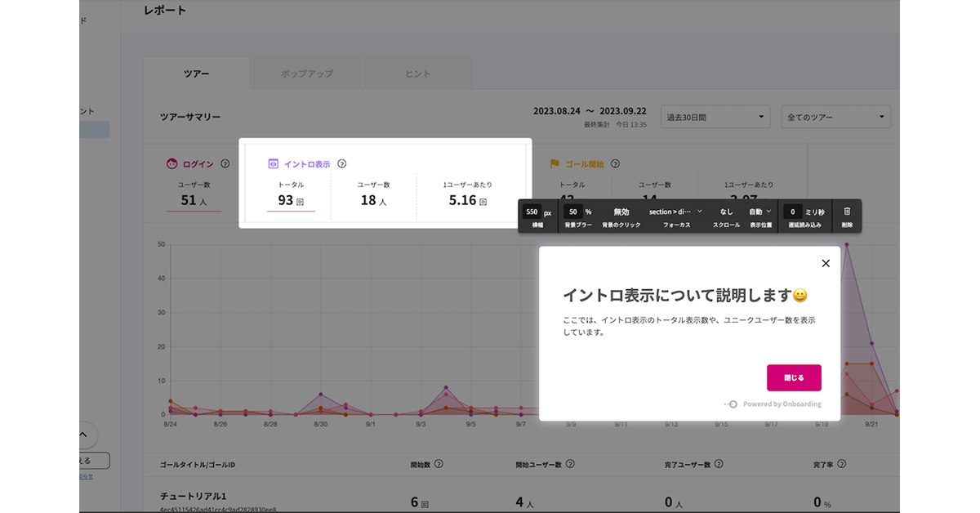Click the help icon next to ログイン
This screenshot has height=513, width=980.
[x=225, y=164]
